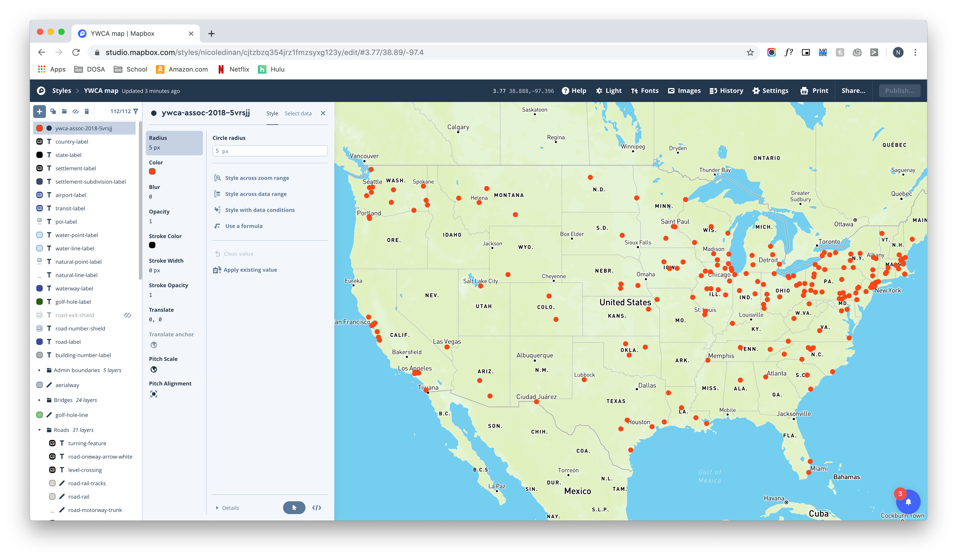Click Use a formula option
The image size is (957, 560).
pos(244,225)
